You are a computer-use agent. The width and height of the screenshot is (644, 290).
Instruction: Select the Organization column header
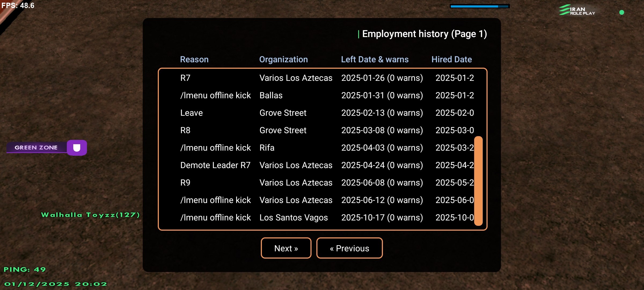283,59
